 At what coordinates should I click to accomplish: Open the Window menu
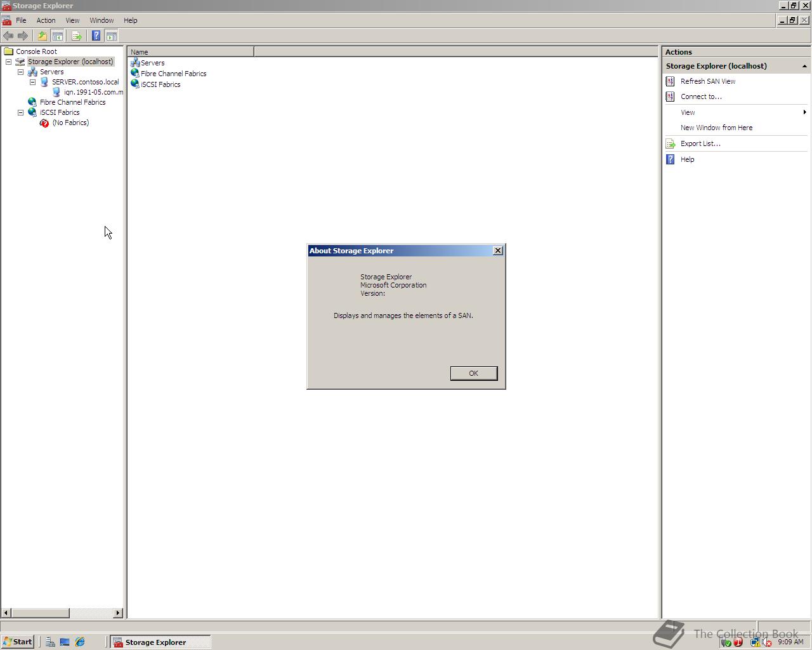(101, 20)
